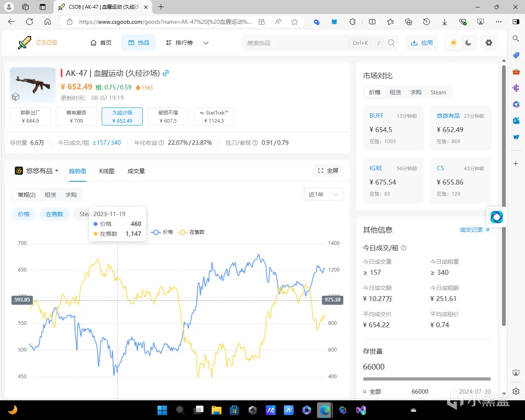Viewport: 525px width, 420px height.
Task: Open the browser home page
Action: click(x=48, y=22)
